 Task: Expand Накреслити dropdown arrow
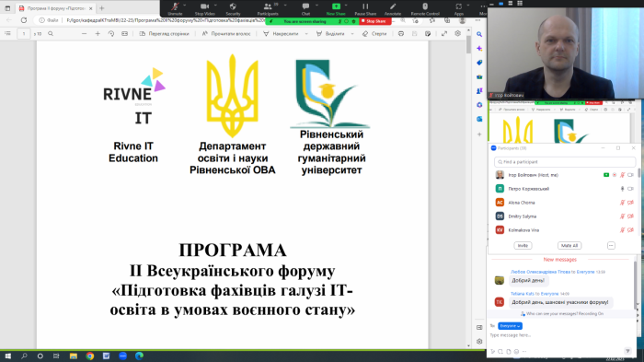(x=306, y=34)
